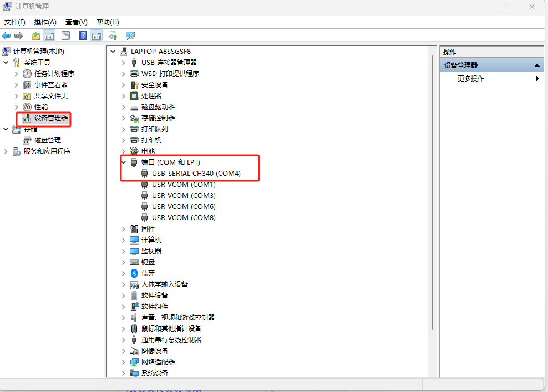This screenshot has height=392, width=548.
Task: Click the 软件组件 icon
Action: [x=135, y=307]
